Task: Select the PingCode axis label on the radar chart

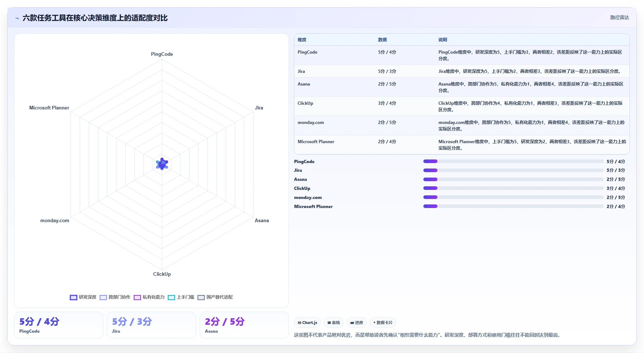Action: (x=162, y=54)
